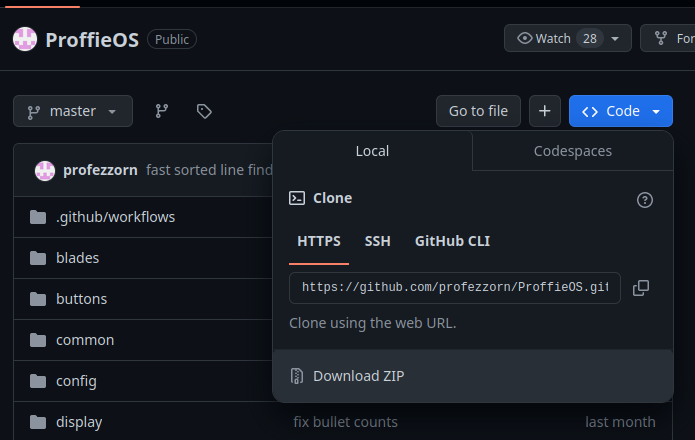The height and width of the screenshot is (440, 695).
Task: Open the 'fast sorted line find' commit message
Action: pos(209,170)
